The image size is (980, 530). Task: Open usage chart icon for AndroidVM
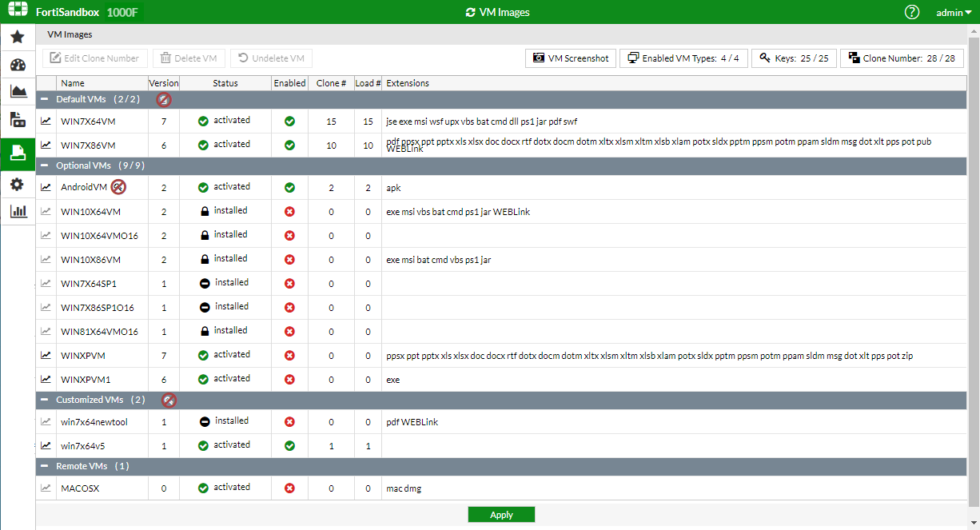tap(46, 188)
